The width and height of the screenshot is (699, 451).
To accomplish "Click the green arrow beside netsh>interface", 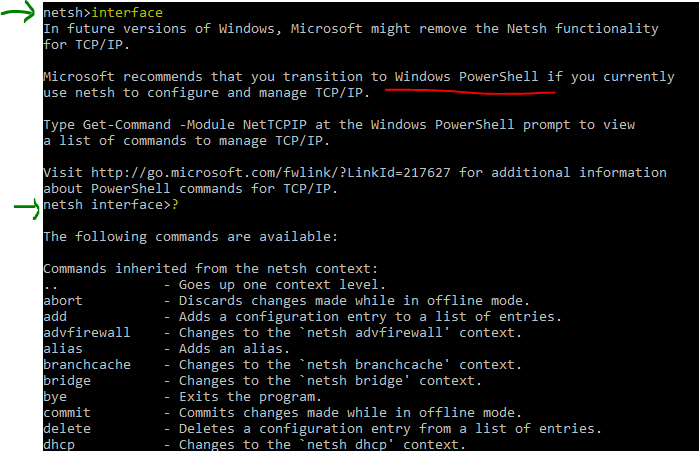I will point(18,12).
